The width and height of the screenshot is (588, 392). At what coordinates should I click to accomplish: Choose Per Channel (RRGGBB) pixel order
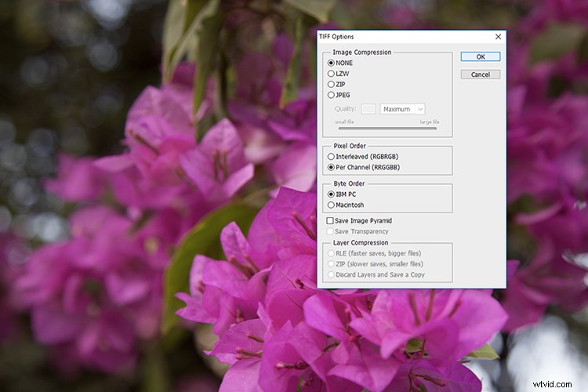pos(331,167)
